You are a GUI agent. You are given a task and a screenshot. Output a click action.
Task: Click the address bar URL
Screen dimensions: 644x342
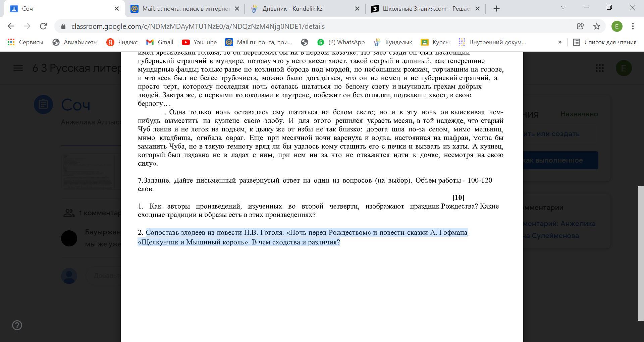coord(198,26)
